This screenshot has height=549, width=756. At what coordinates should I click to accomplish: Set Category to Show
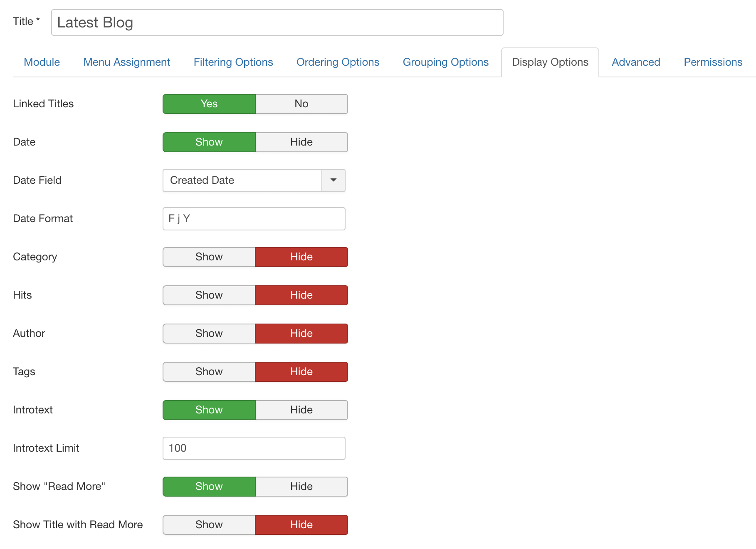click(209, 257)
